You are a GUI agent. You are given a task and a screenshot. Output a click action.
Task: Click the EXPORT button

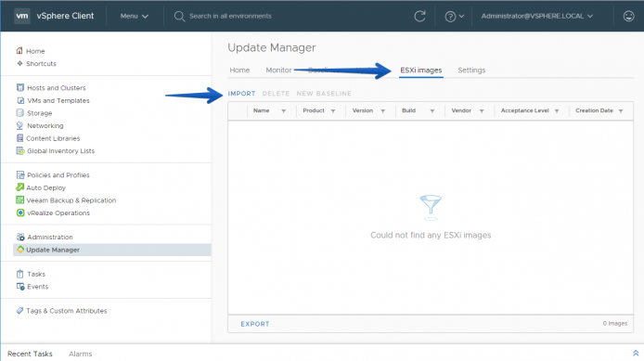[255, 324]
